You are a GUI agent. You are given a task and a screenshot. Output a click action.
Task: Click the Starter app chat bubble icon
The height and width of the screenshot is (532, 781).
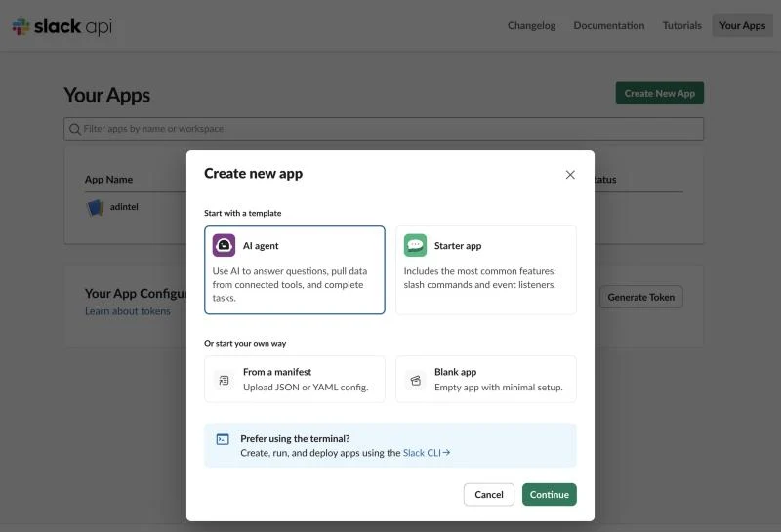tap(415, 245)
